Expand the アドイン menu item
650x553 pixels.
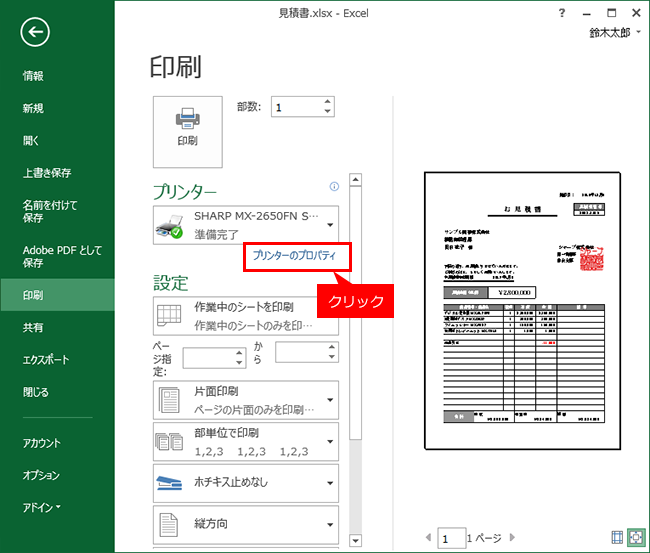(41, 507)
